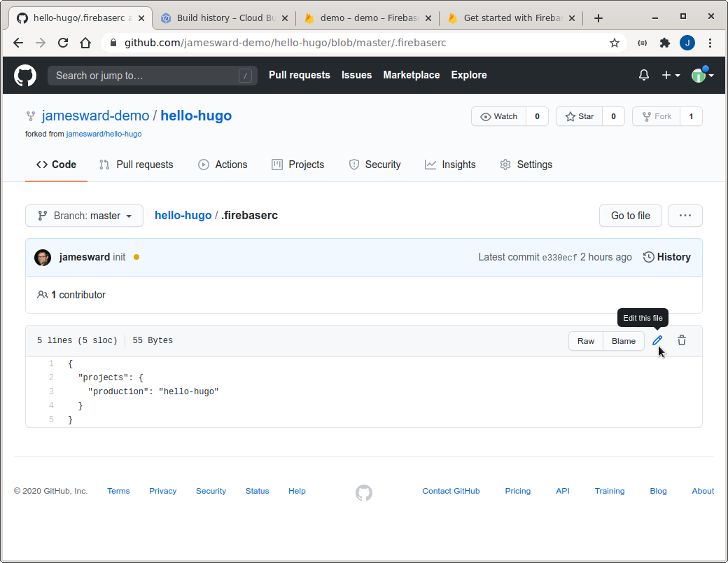Open the user avatar menu in header

pyautogui.click(x=702, y=75)
